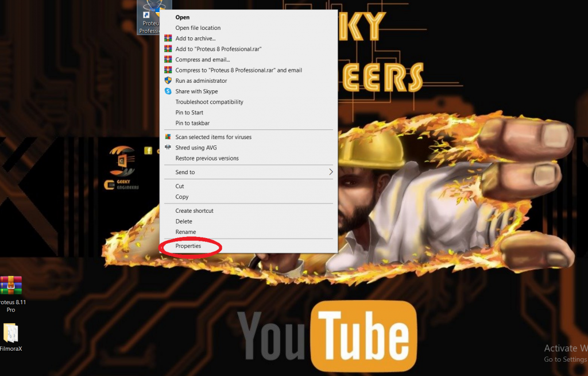Choose Troubleshoot compatibility
The width and height of the screenshot is (588, 376).
tap(249, 102)
